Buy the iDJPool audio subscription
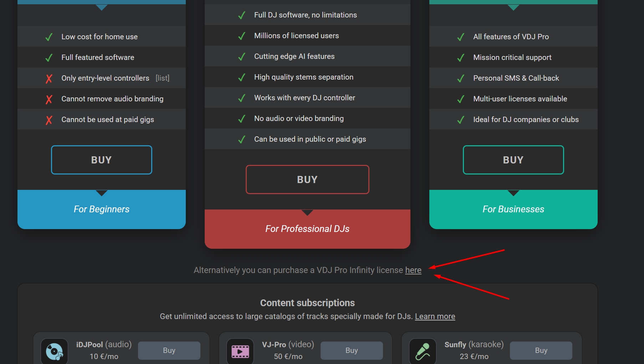This screenshot has width=644, height=364. point(169,350)
